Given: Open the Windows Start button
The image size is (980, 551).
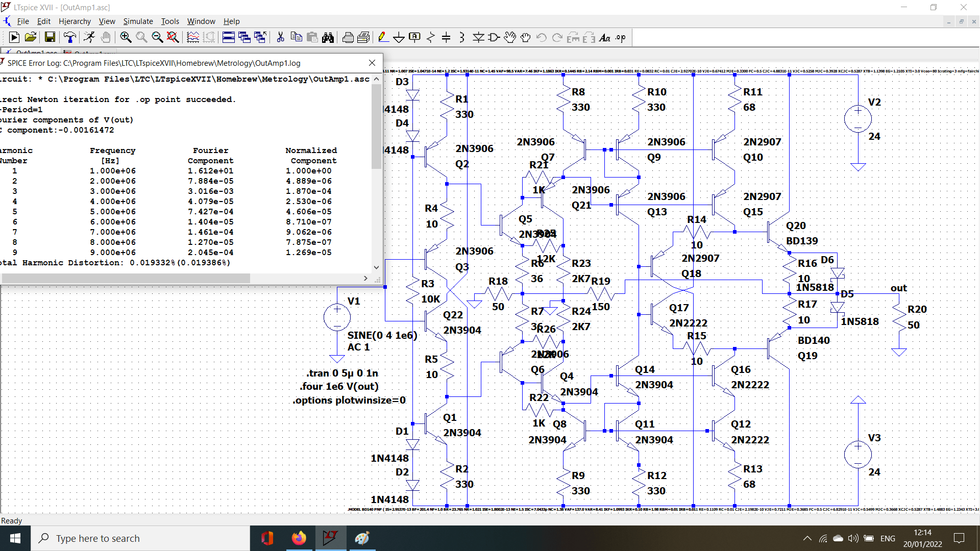Looking at the screenshot, I should coord(15,538).
